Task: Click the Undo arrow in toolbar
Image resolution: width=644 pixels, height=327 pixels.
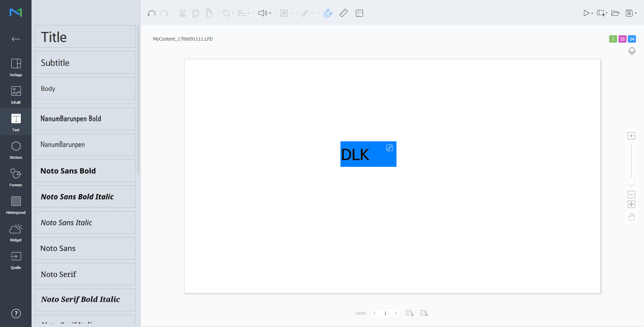Action: click(151, 13)
